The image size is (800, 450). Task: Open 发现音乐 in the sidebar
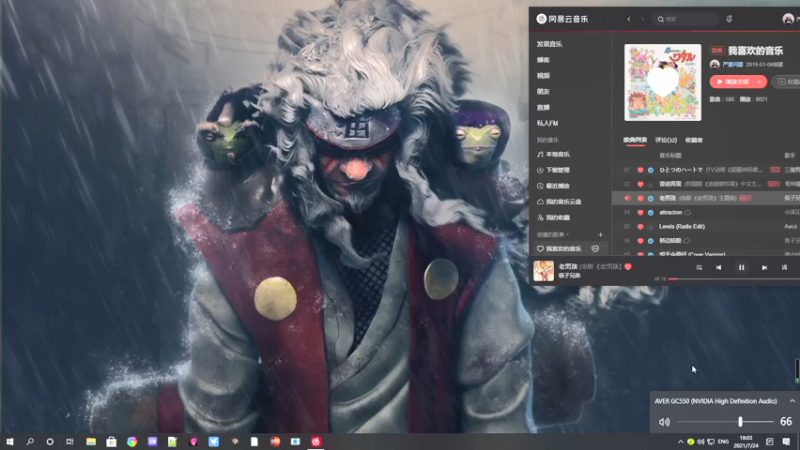coord(549,44)
